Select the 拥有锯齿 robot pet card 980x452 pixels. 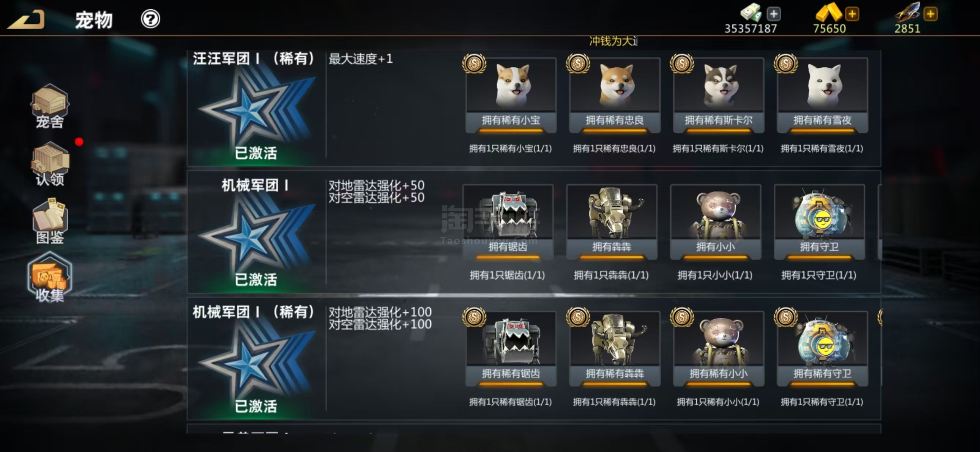tap(508, 222)
